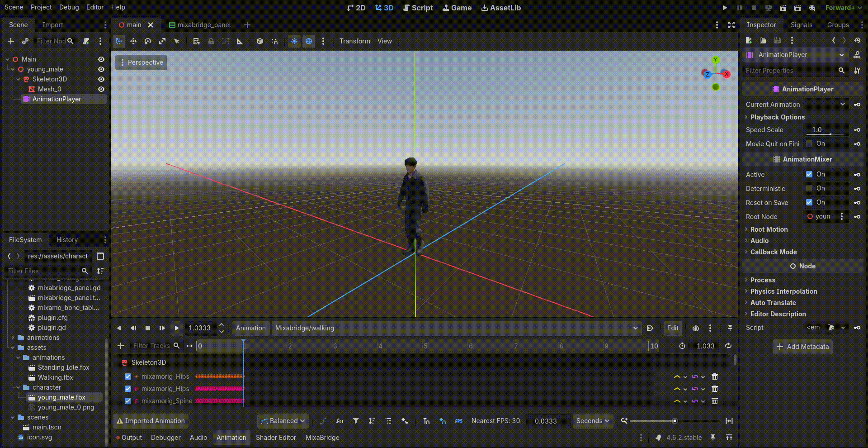Select the Scale mode tool

162,41
